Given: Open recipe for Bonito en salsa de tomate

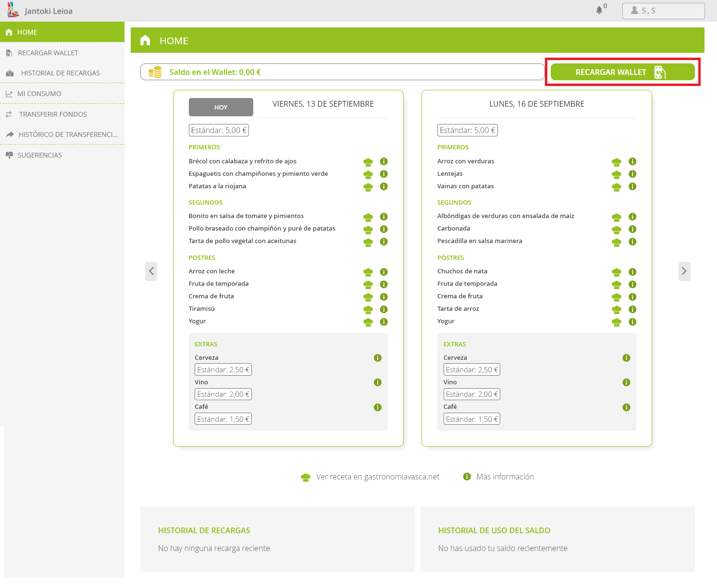Looking at the screenshot, I should coord(368,217).
